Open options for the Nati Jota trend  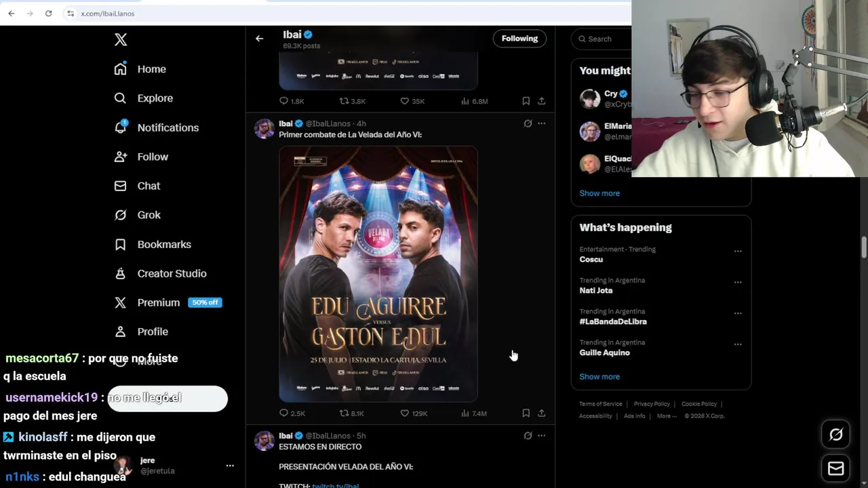[738, 282]
